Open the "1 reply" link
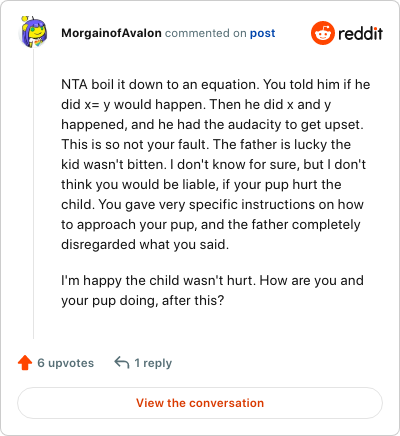Screen dimensions: 400x436 point(153,363)
